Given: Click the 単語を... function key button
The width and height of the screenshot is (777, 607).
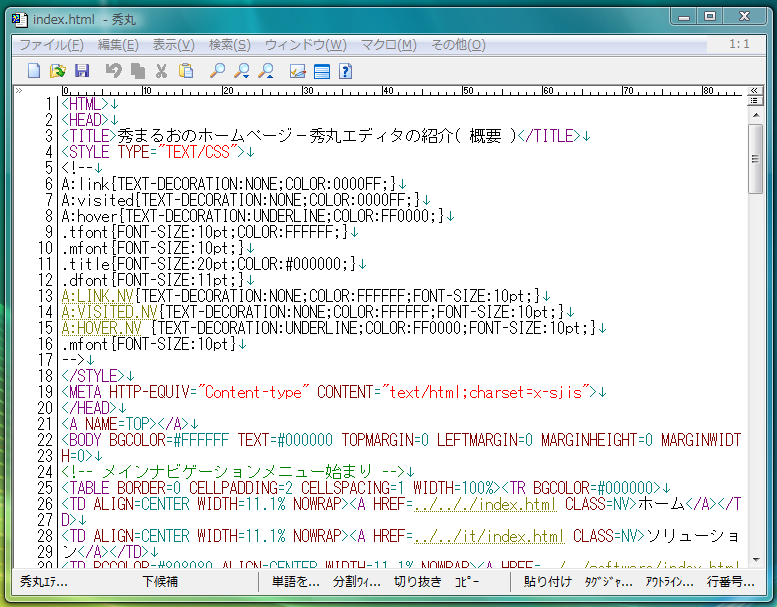Looking at the screenshot, I should click(295, 581).
